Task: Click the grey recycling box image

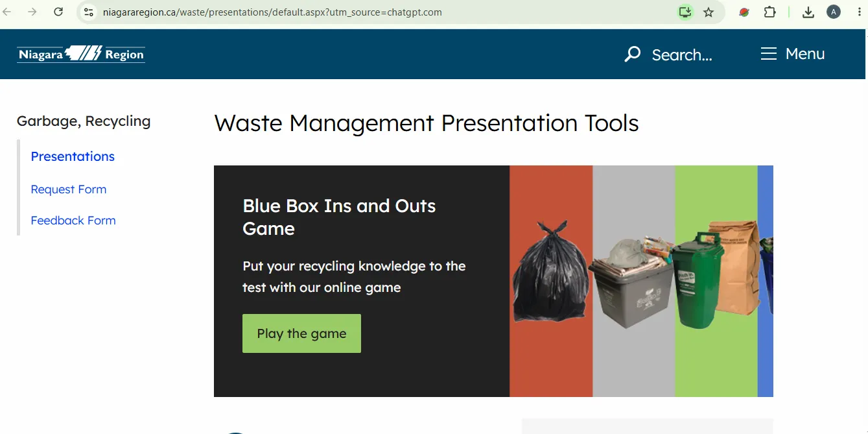Action: [x=632, y=282]
